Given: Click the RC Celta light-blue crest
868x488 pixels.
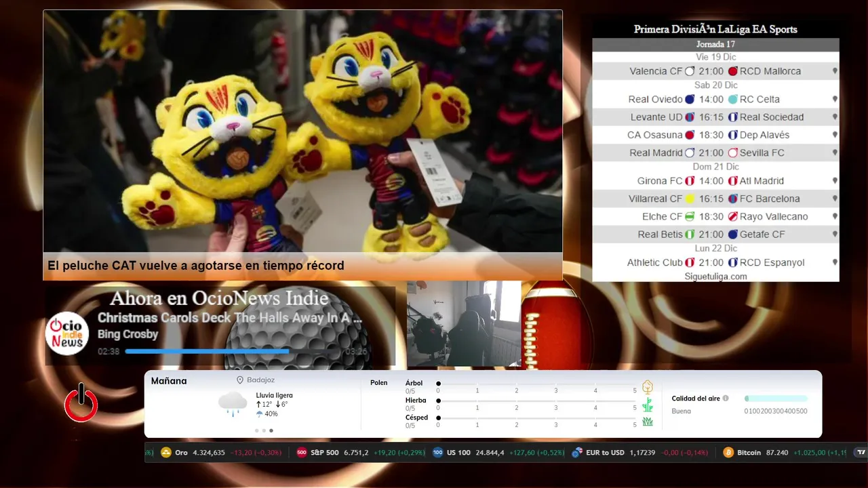Looking at the screenshot, I should click(x=732, y=100).
